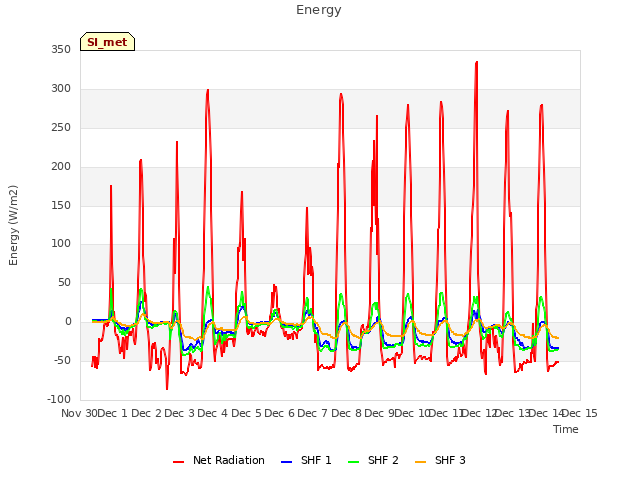Click the 200 y-axis tick label
Screen dimensions: 640x480
(61, 167)
